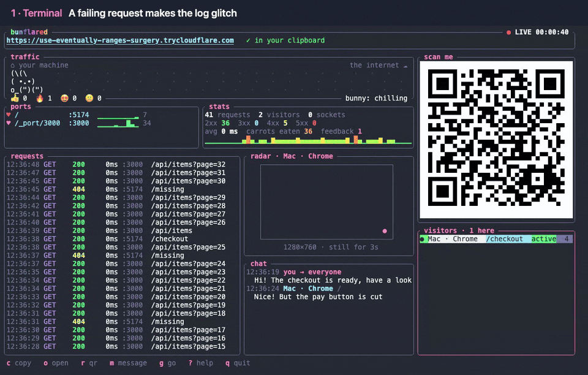Image resolution: width=588 pixels, height=375 pixels.
Task: Click the house icon next to 'your machine'
Action: point(12,65)
